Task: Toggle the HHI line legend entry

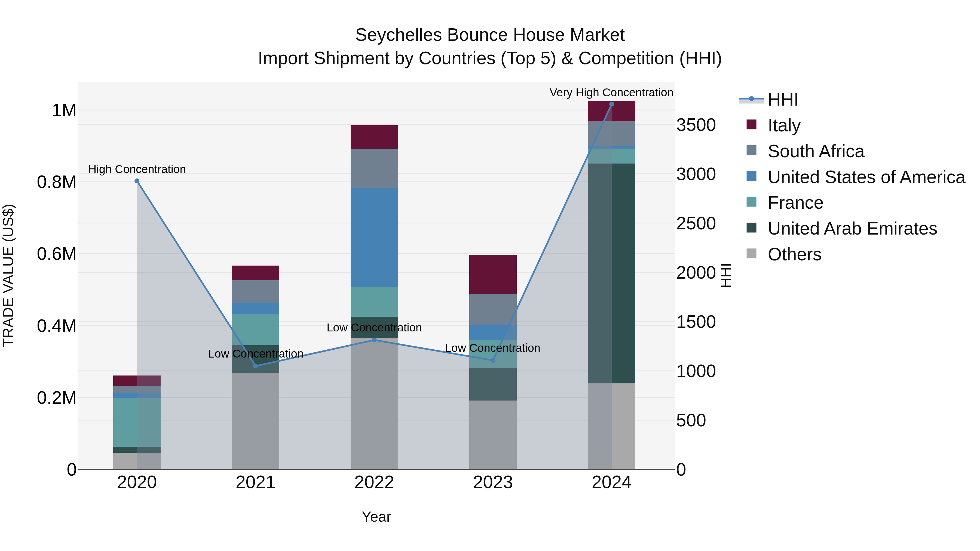Action: point(768,100)
